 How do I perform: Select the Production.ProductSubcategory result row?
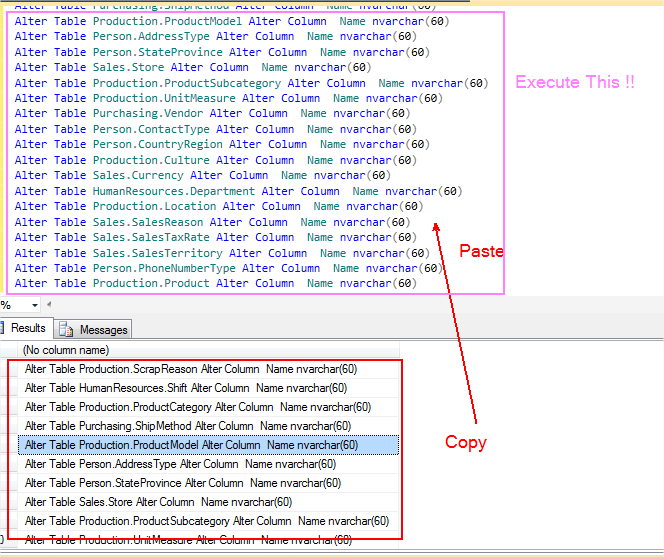(x=206, y=521)
